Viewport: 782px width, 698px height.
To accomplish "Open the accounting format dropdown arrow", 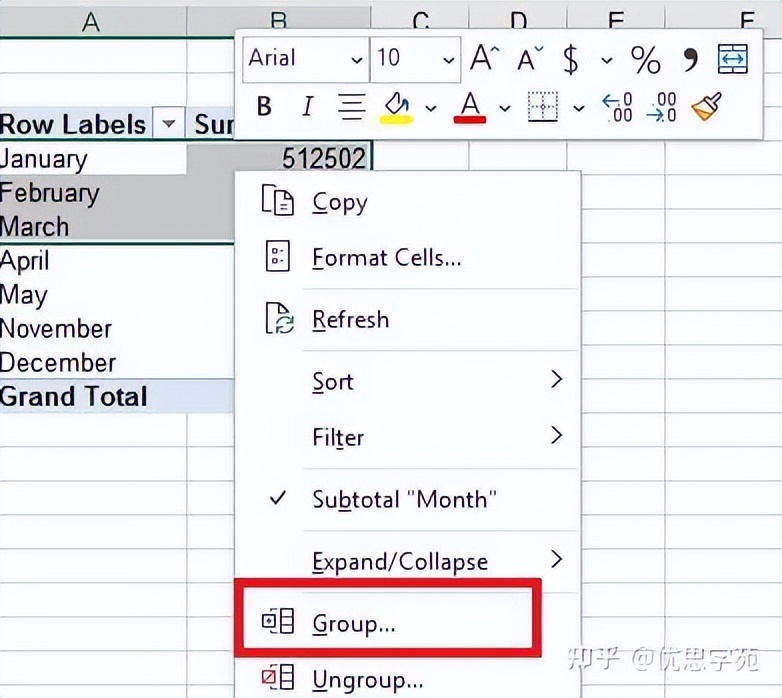I will [x=606, y=60].
